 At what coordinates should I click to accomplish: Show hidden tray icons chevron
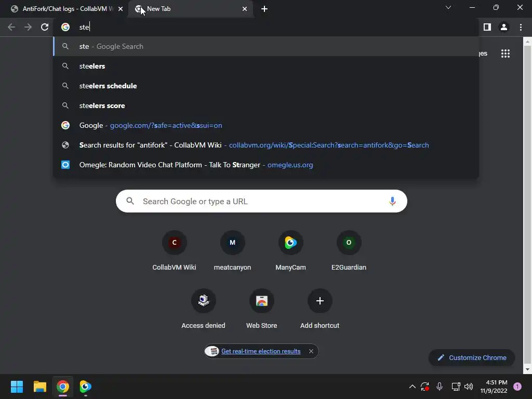412,387
